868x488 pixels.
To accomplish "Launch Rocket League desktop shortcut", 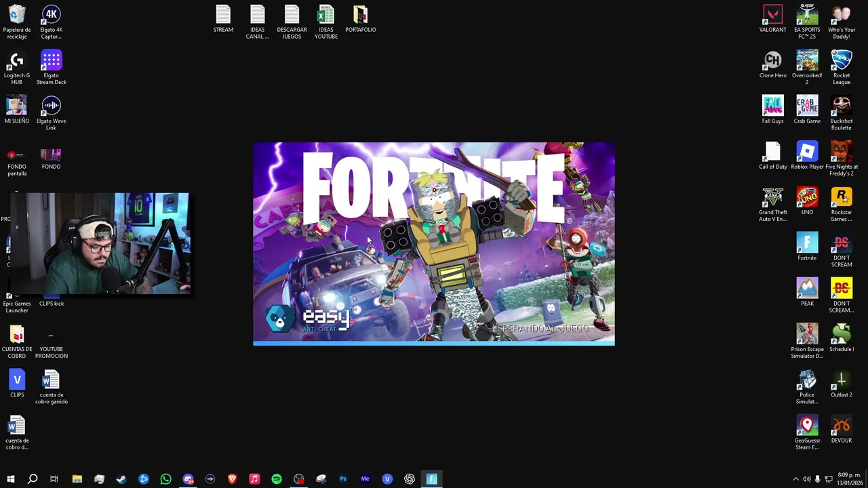I will coord(842,68).
